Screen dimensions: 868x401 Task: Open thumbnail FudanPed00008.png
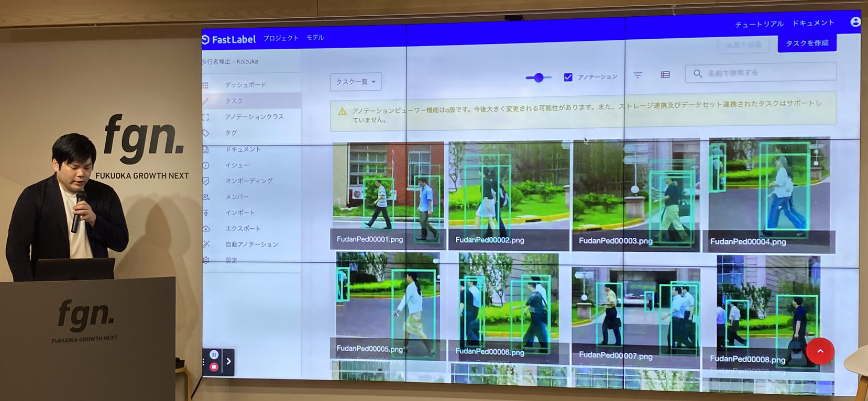tap(768, 314)
